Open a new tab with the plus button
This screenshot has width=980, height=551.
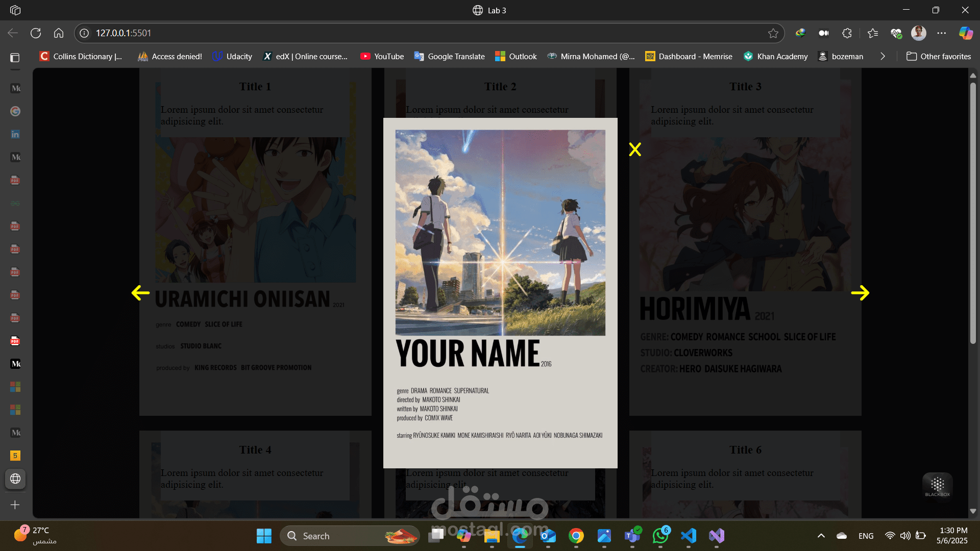tap(15, 505)
